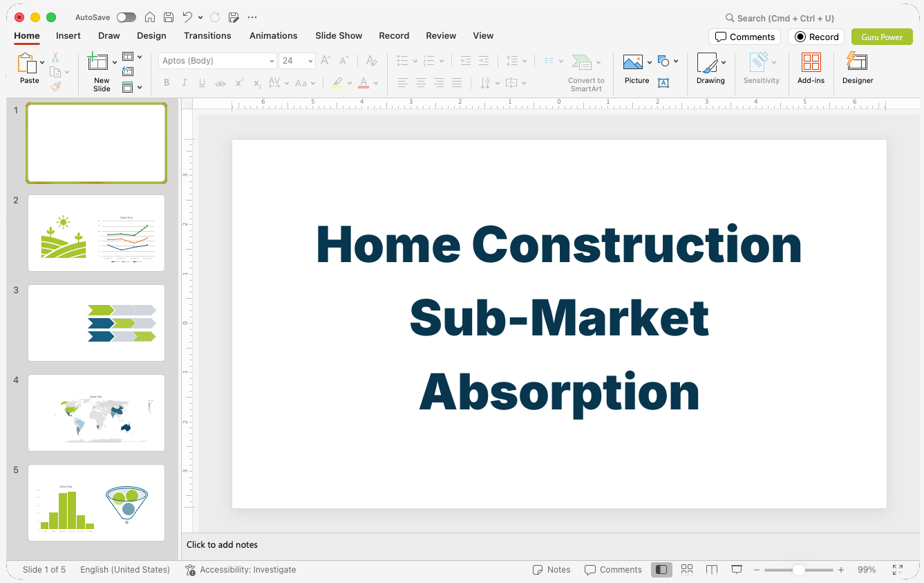Click Decrease Font Size icon

click(344, 61)
